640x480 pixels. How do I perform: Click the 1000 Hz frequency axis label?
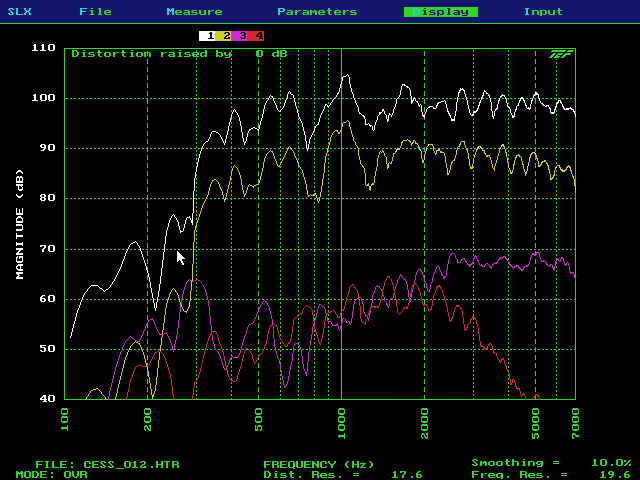pos(342,424)
